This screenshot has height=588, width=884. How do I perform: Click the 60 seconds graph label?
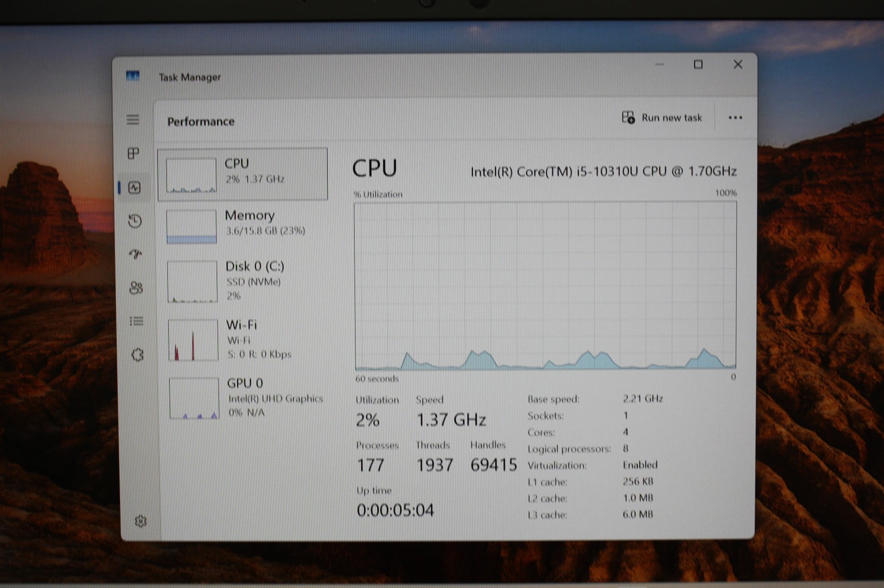[377, 379]
